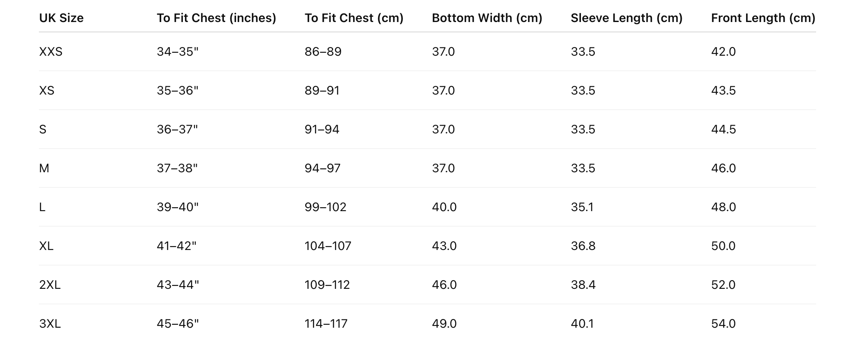This screenshot has height=348, width=868.
Task: Select the 42.0 front length value
Action: (x=723, y=52)
